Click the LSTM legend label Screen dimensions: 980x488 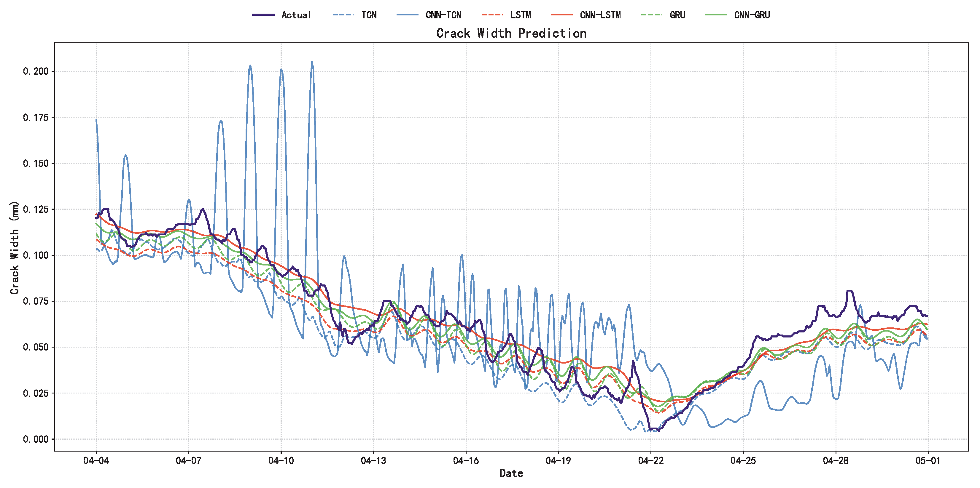521,15
